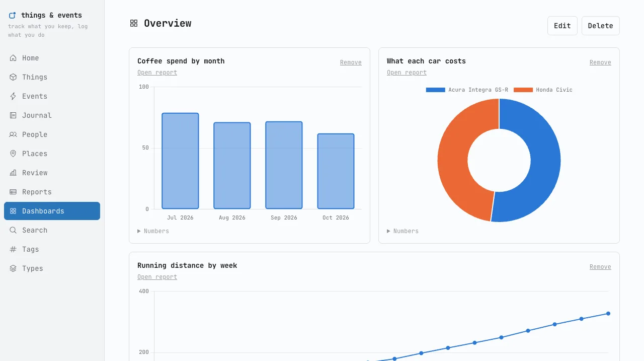Go to Tags
Image resolution: width=644 pixels, height=361 pixels.
tap(52, 249)
